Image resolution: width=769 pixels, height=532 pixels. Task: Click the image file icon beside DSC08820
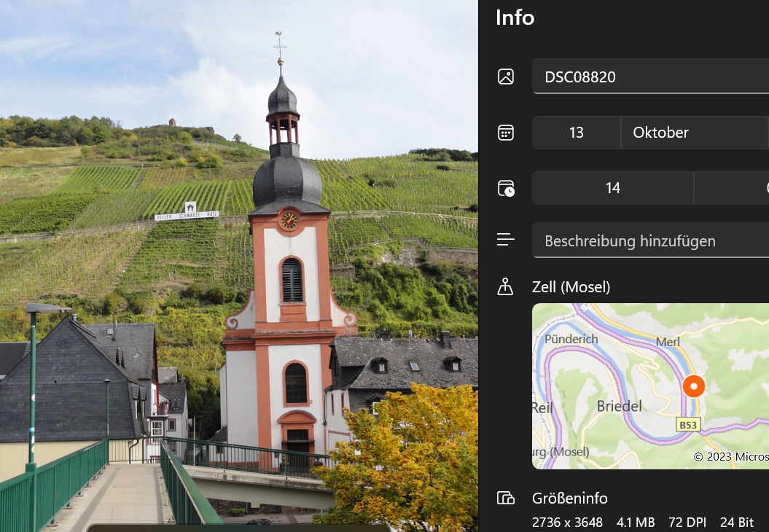point(506,77)
